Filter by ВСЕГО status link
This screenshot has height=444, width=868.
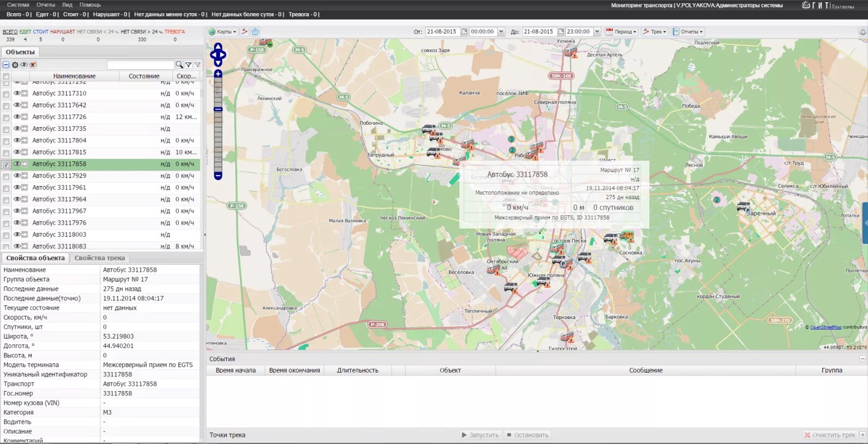(x=10, y=32)
